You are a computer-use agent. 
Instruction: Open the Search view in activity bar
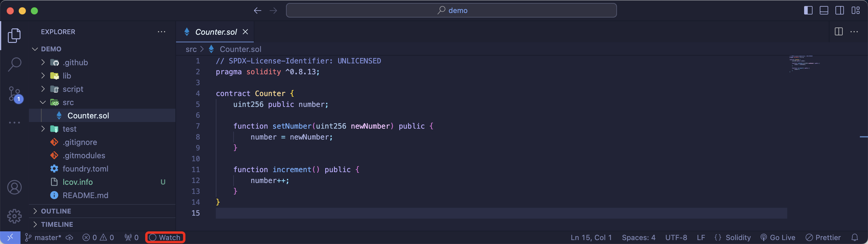coord(14,64)
